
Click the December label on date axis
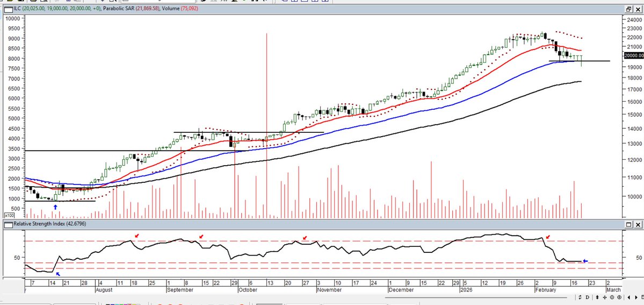401,290
